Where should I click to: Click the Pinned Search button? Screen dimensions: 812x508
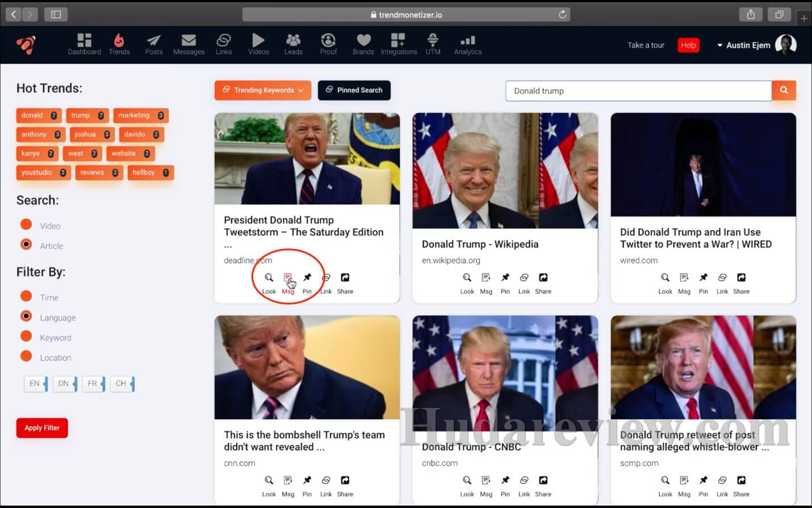point(354,90)
